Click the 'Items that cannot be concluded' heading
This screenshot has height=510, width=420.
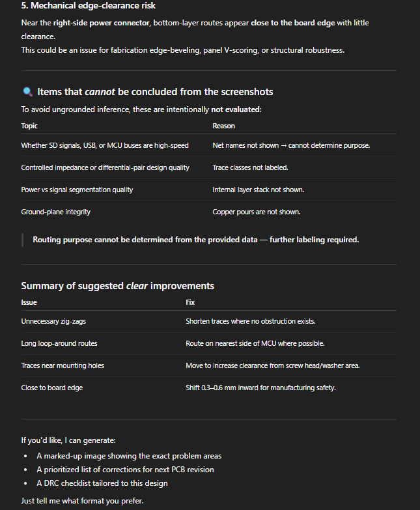coord(155,92)
